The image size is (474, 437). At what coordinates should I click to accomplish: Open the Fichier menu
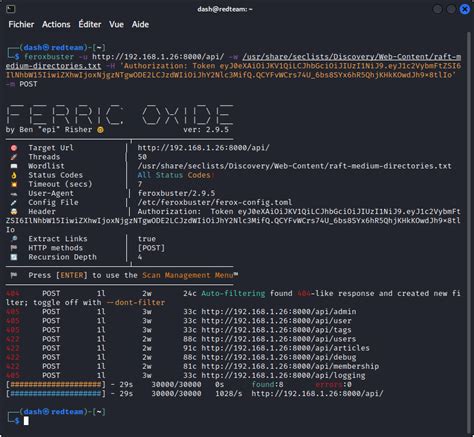click(x=21, y=25)
